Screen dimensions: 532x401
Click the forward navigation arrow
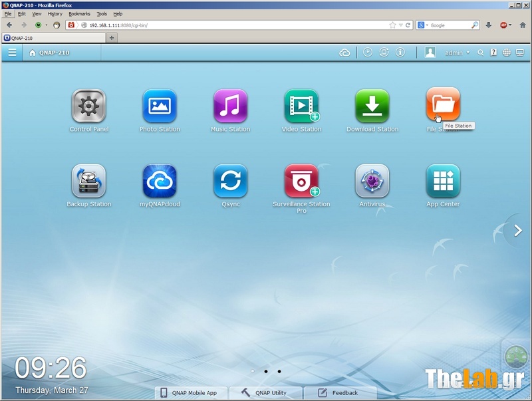(24, 25)
